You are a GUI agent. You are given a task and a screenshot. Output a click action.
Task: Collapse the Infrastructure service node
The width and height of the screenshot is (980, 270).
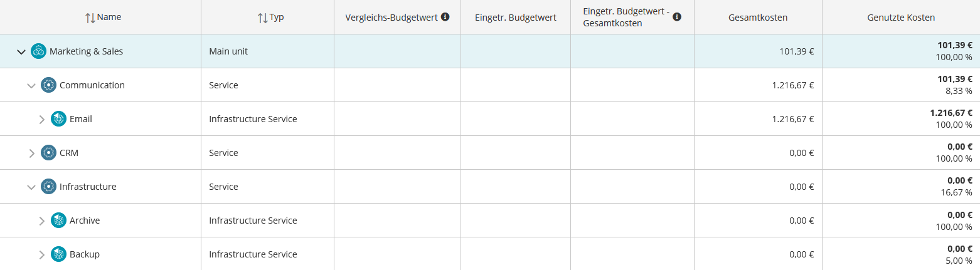pos(31,187)
